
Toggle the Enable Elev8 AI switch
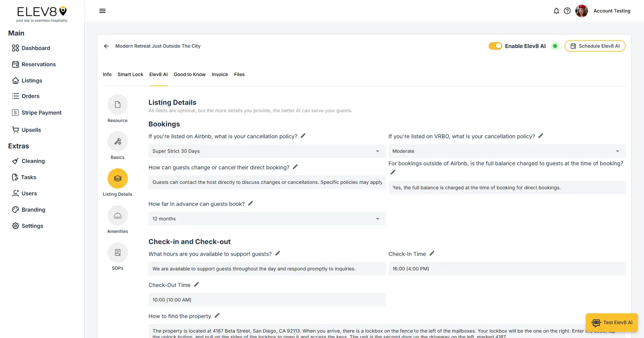coord(495,46)
